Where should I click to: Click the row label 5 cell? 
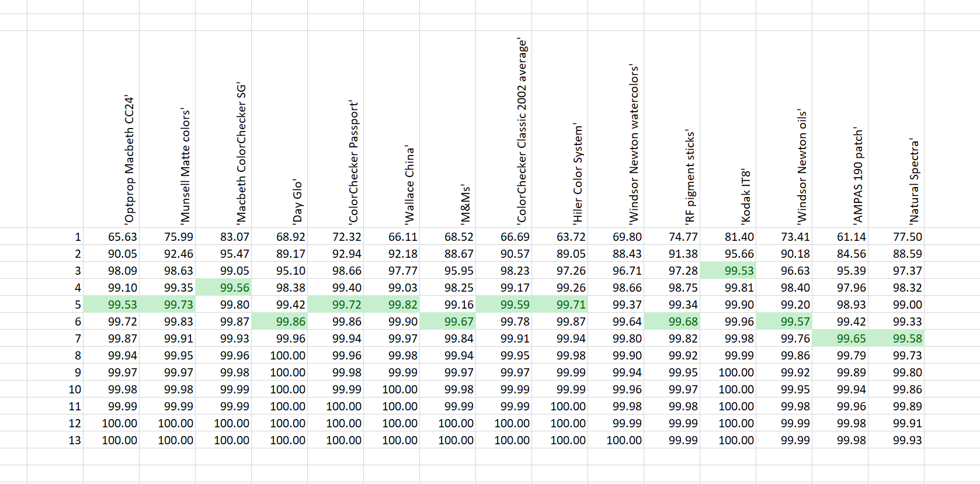(55, 305)
